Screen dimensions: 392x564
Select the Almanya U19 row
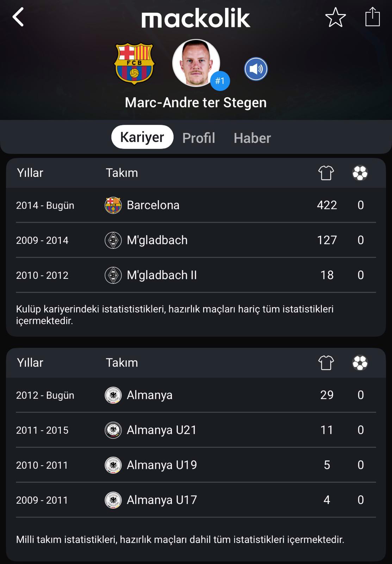point(196,465)
